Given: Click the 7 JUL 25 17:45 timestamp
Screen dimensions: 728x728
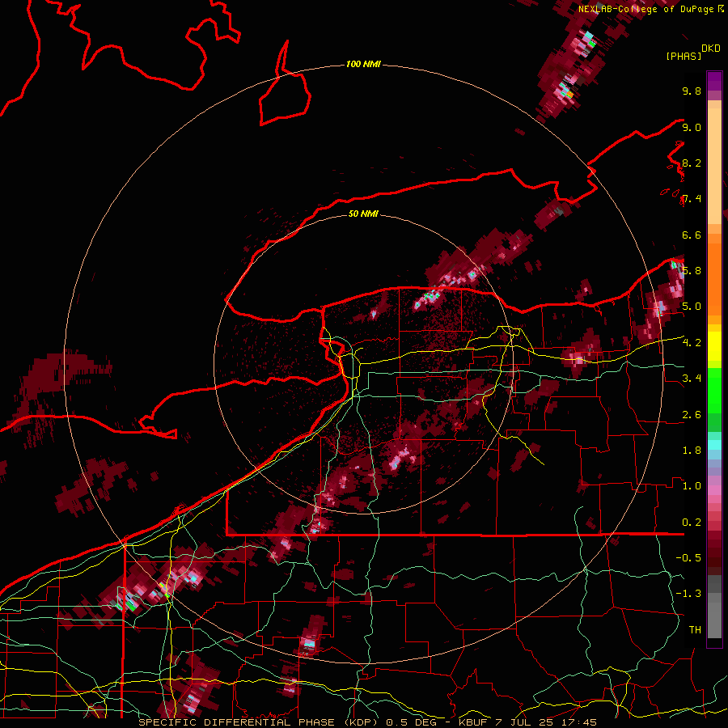Looking at the screenshot, I should pos(545,722).
